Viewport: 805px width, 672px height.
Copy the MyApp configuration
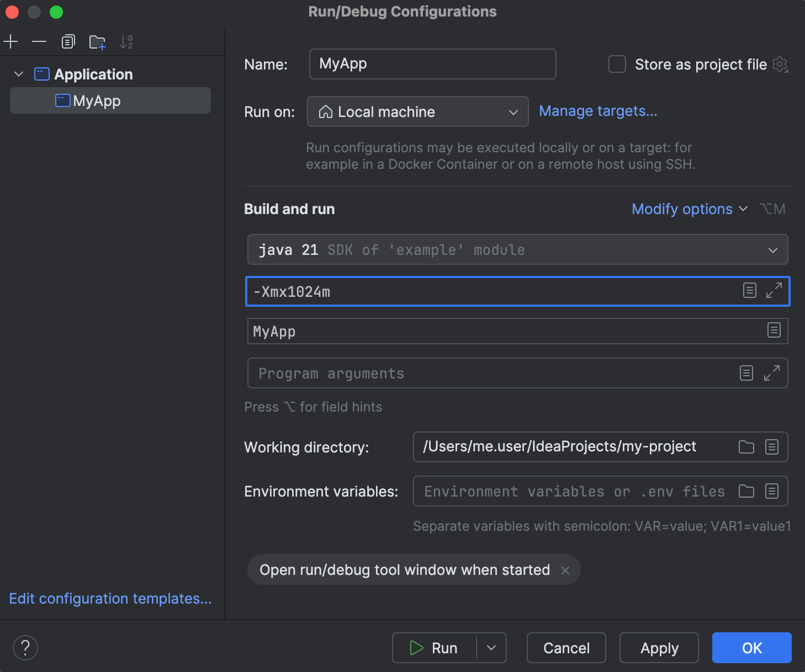coord(68,41)
